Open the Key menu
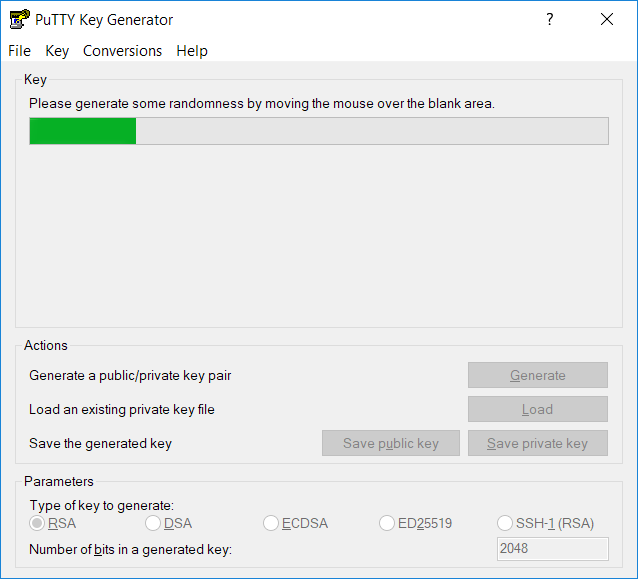The width and height of the screenshot is (638, 579). coord(57,51)
